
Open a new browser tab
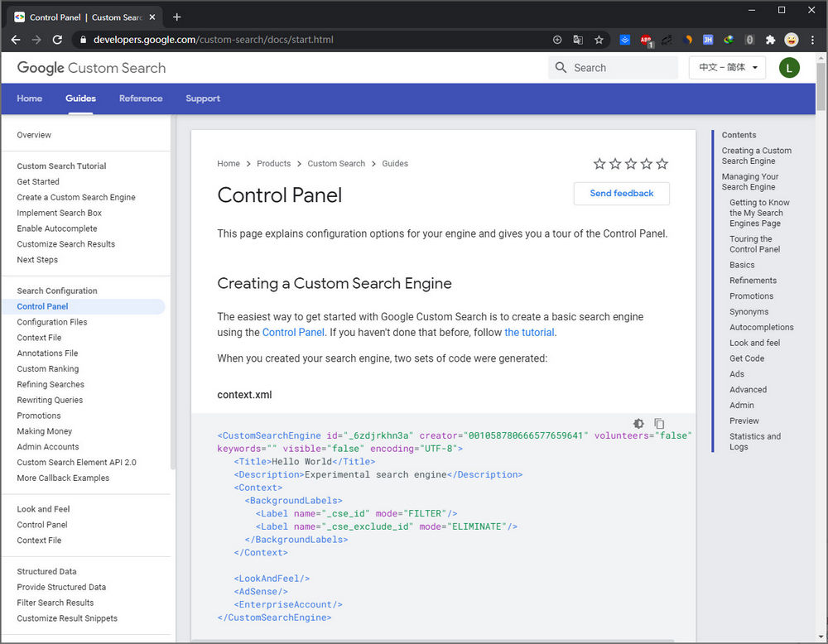click(176, 17)
